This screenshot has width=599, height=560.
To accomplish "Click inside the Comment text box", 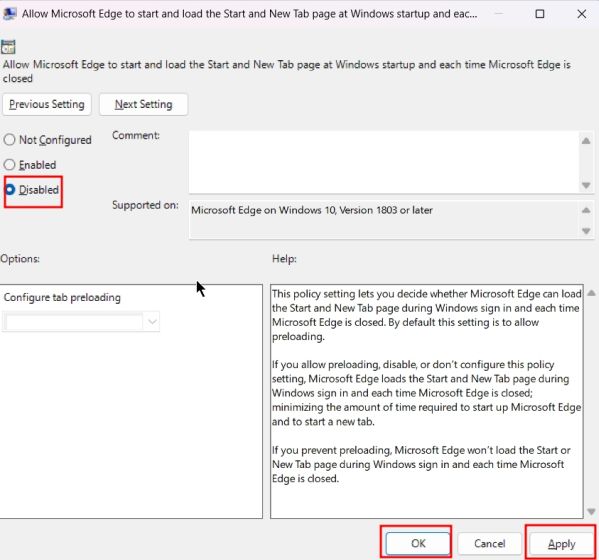I will tap(384, 162).
